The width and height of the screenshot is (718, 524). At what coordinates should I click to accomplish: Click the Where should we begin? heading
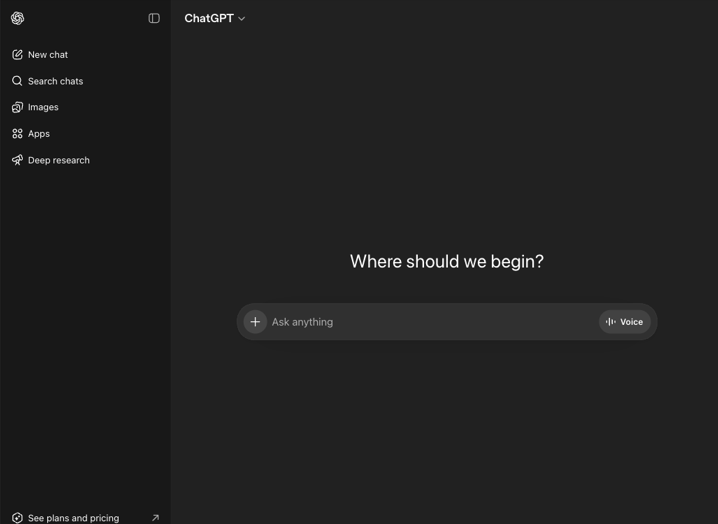[x=446, y=262]
